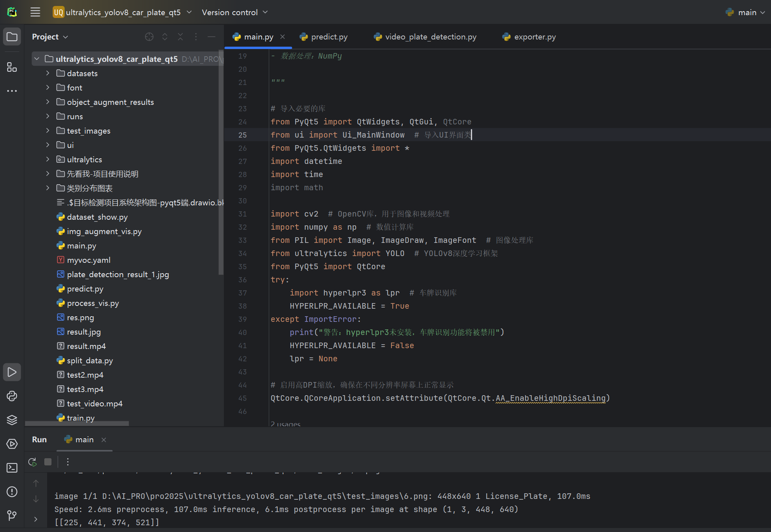Expand all items in Project panel

(x=165, y=37)
